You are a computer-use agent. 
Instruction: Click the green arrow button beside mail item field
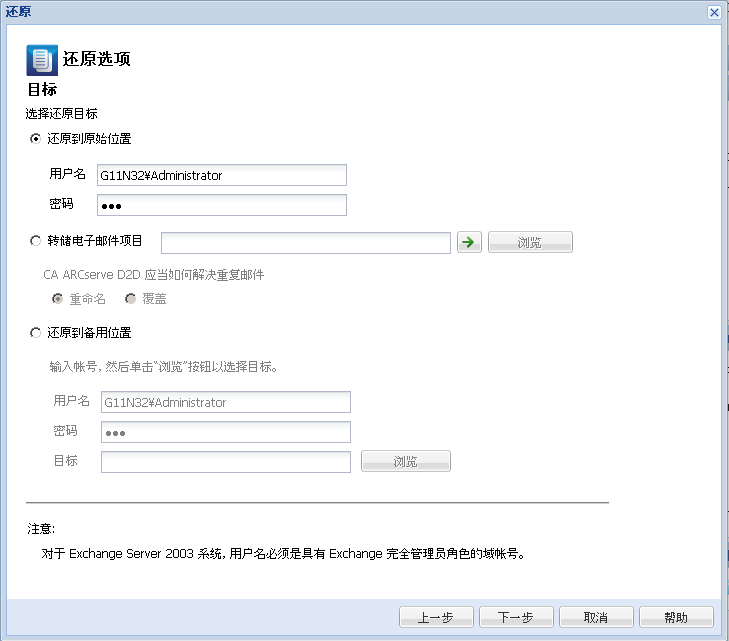click(x=468, y=242)
